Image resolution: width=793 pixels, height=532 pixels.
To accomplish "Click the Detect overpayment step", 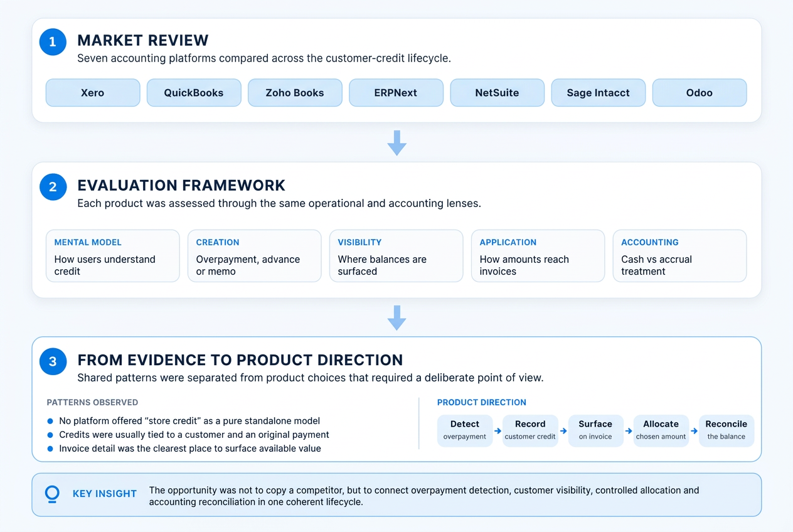I will [x=465, y=430].
